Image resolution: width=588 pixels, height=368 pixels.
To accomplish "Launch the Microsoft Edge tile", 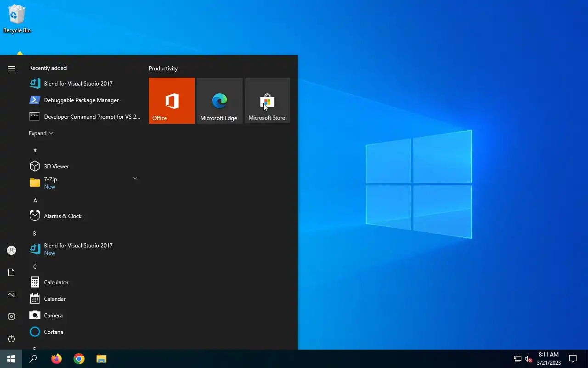I will [x=220, y=101].
